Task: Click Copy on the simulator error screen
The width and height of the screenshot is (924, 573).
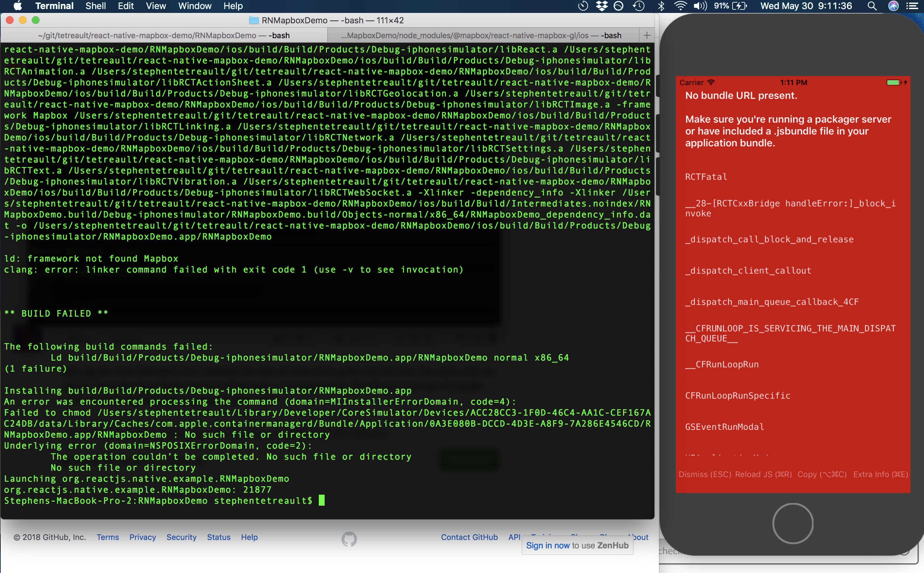Action: 822,474
